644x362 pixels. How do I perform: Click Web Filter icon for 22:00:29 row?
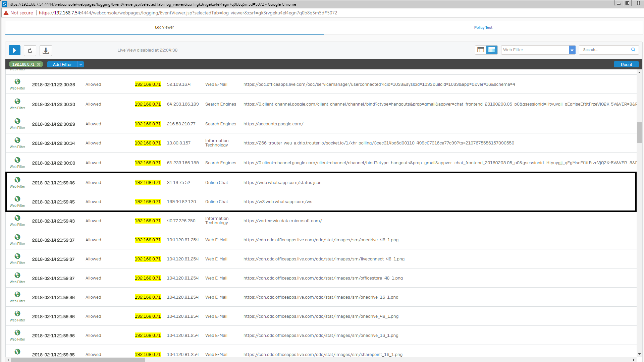[17, 121]
